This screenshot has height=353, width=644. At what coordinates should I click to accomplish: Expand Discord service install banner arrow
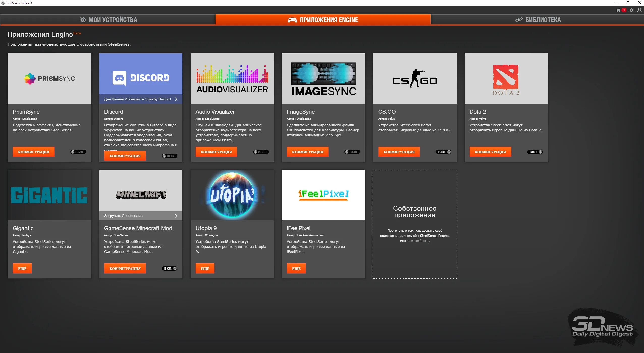(176, 99)
